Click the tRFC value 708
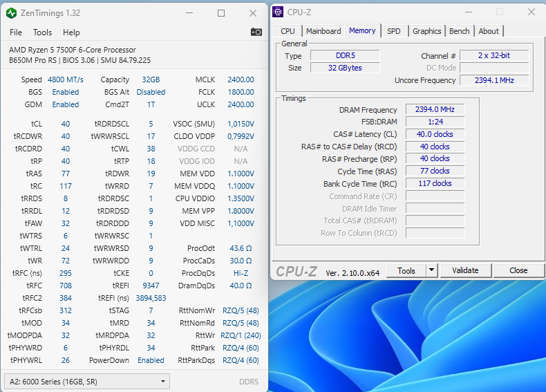Viewport: 546px width, 392px height. tap(66, 286)
